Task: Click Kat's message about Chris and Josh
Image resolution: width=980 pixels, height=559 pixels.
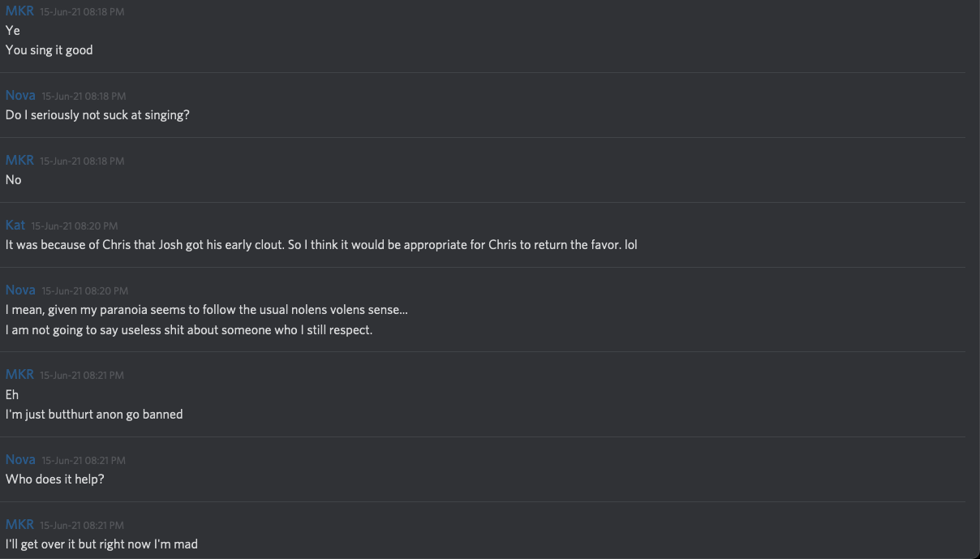Action: (x=321, y=244)
